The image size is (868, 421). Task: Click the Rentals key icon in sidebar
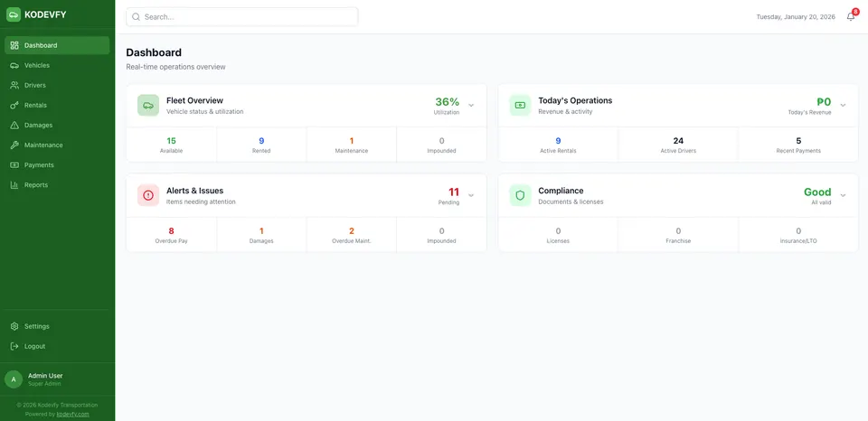(15, 105)
